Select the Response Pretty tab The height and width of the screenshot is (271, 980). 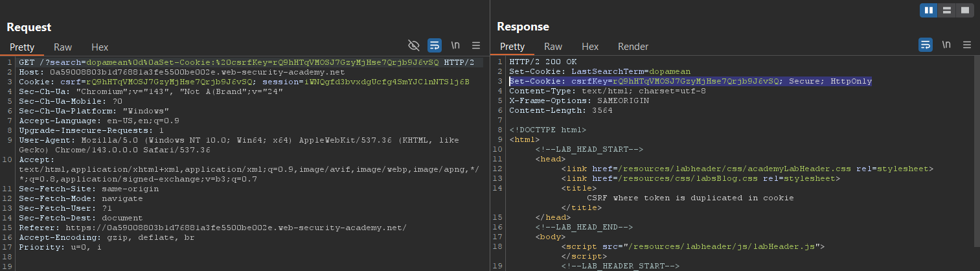click(512, 47)
